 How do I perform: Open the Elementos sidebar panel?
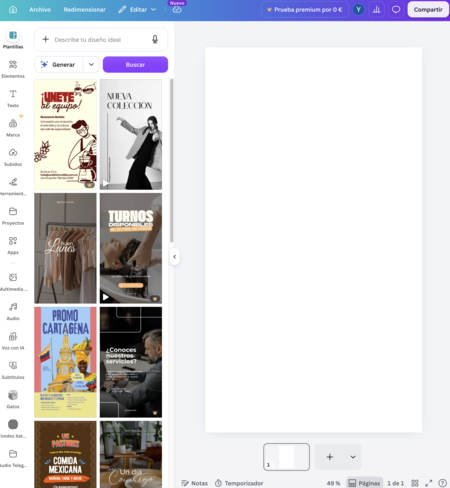click(x=13, y=69)
